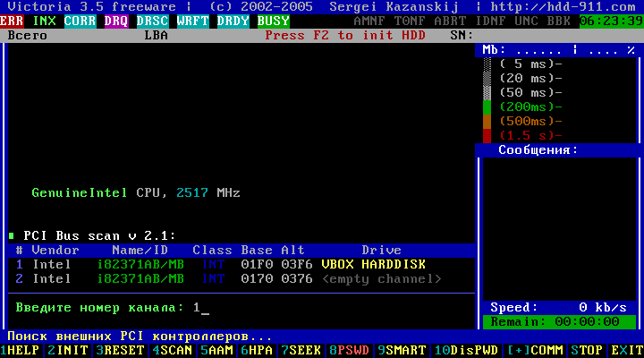
Task: Click the http://hdd-911.com link
Action: coord(563,7)
